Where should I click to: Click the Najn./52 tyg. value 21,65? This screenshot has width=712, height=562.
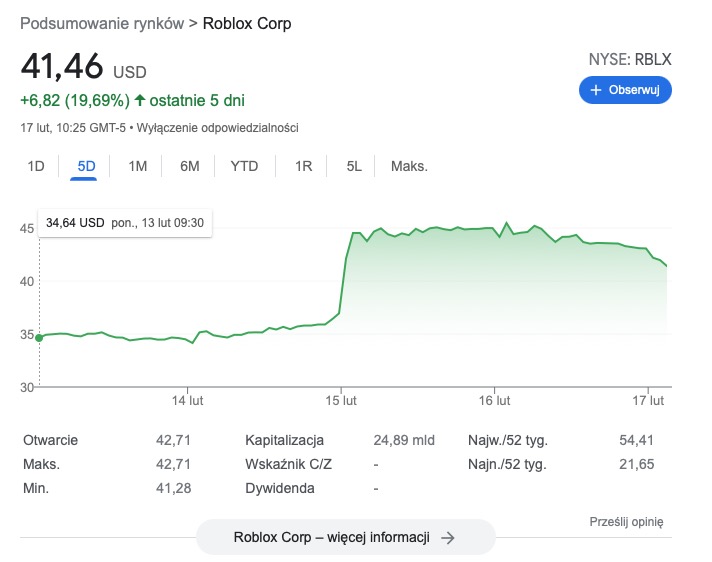click(637, 464)
